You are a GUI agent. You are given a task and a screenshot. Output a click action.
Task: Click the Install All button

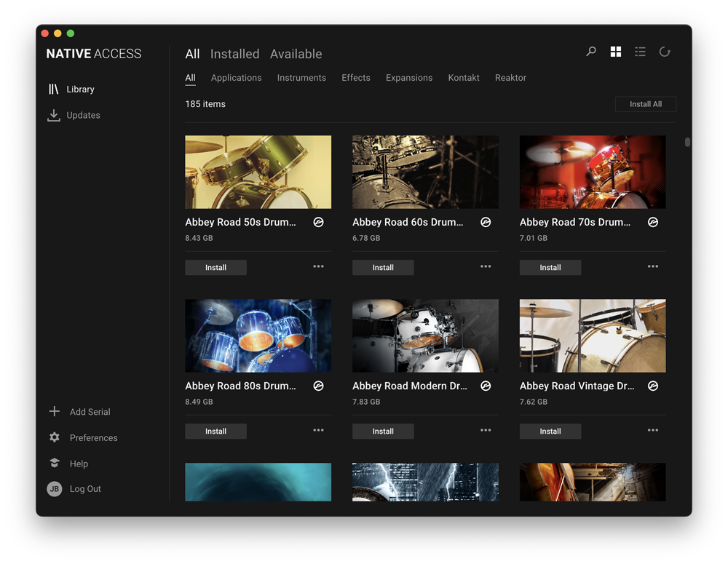pyautogui.click(x=646, y=104)
